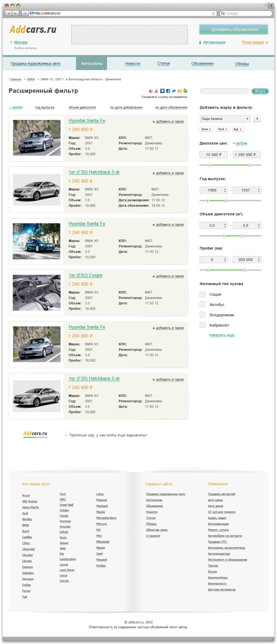Open the Лада Калина brand dropdown

(225, 119)
